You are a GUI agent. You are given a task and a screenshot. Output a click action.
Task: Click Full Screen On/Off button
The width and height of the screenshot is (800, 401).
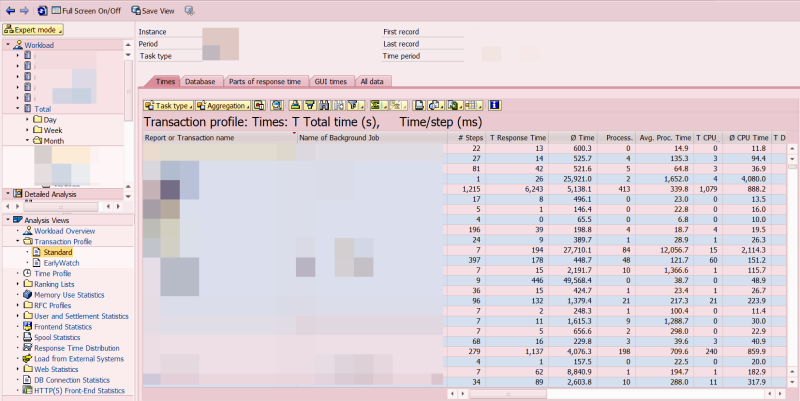pyautogui.click(x=86, y=11)
